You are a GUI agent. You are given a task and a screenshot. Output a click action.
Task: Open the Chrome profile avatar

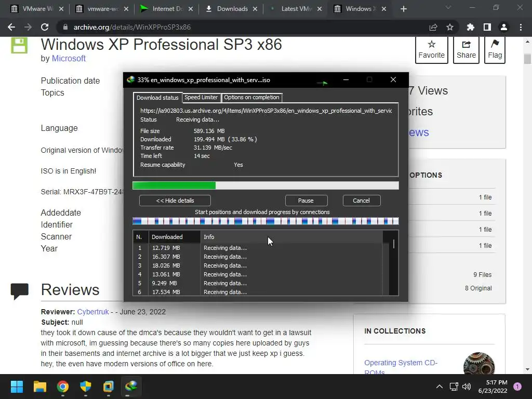point(504,27)
